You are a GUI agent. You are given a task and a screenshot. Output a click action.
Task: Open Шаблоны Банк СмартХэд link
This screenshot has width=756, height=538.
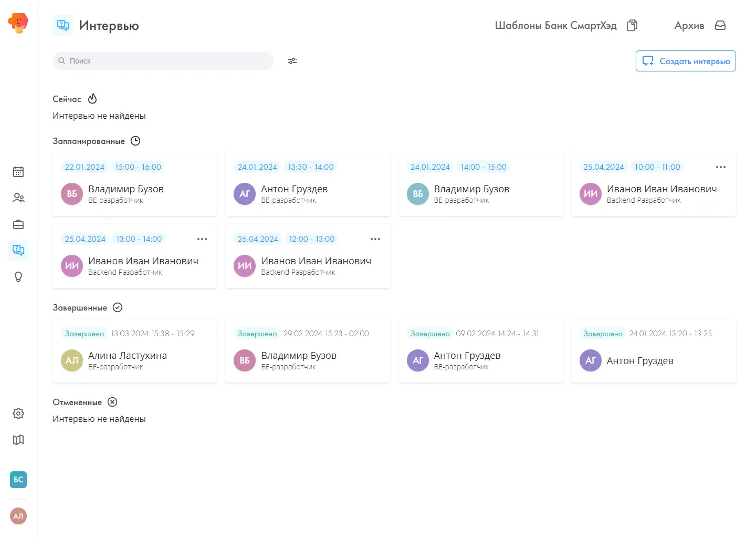tap(556, 25)
